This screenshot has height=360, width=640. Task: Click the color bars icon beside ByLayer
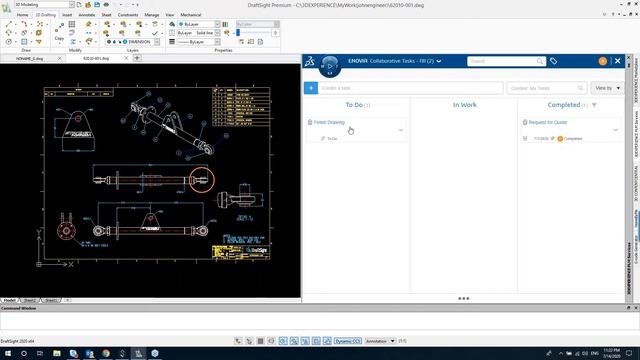tap(225, 24)
